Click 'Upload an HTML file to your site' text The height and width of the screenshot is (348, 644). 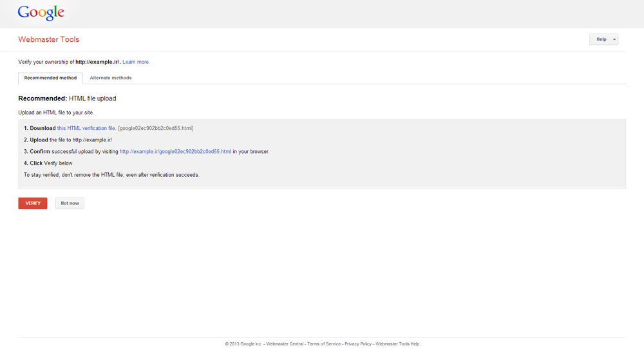tap(56, 113)
